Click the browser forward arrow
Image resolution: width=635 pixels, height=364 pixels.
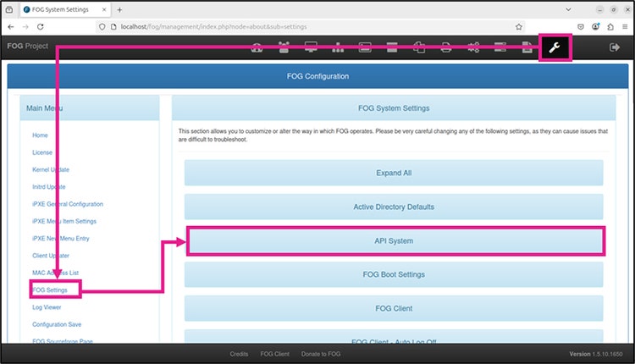pyautogui.click(x=25, y=27)
